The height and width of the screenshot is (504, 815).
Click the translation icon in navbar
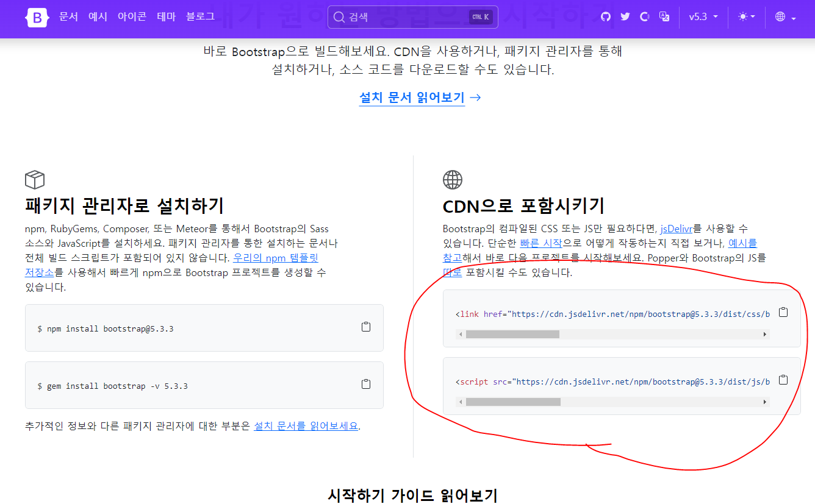click(x=664, y=17)
